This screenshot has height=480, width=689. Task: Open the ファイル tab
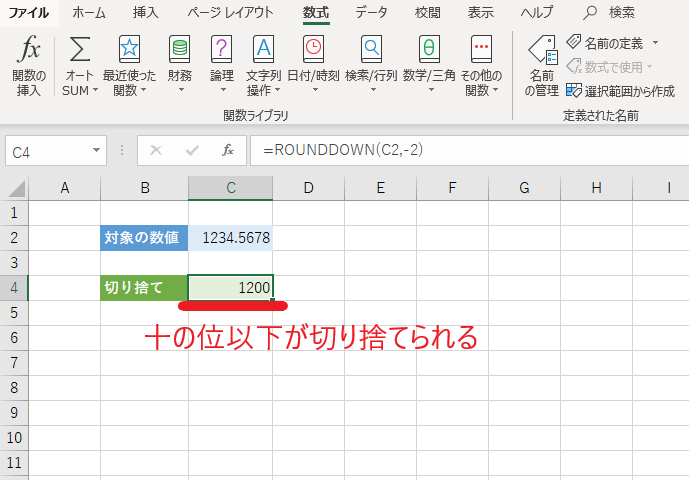[x=29, y=13]
